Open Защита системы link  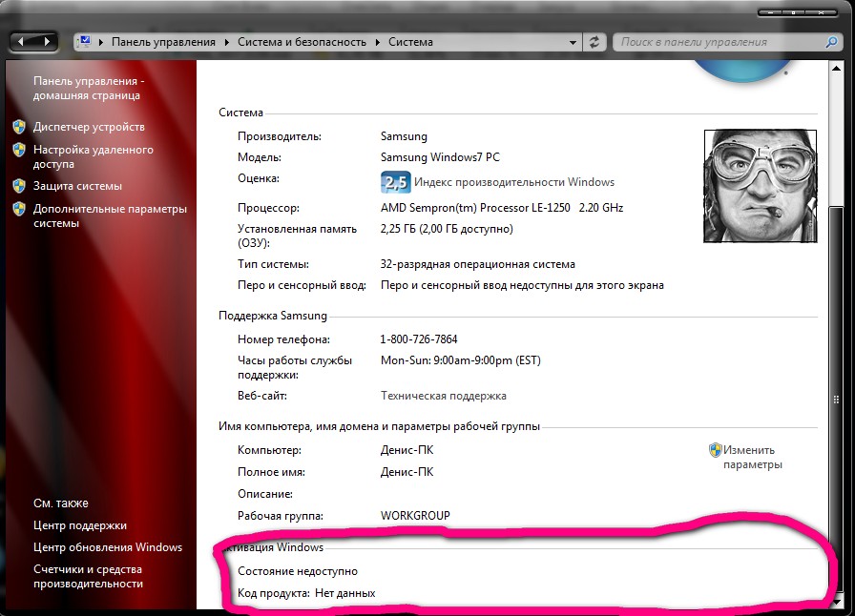click(77, 186)
